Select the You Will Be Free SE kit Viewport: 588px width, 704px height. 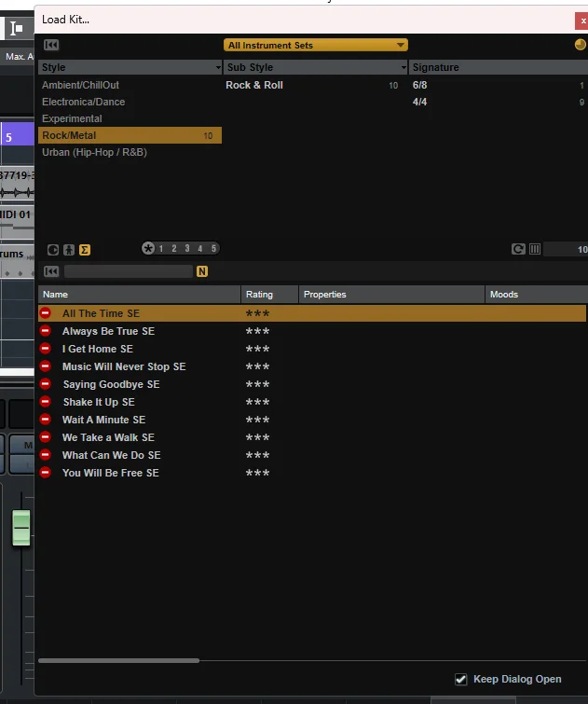click(312, 473)
